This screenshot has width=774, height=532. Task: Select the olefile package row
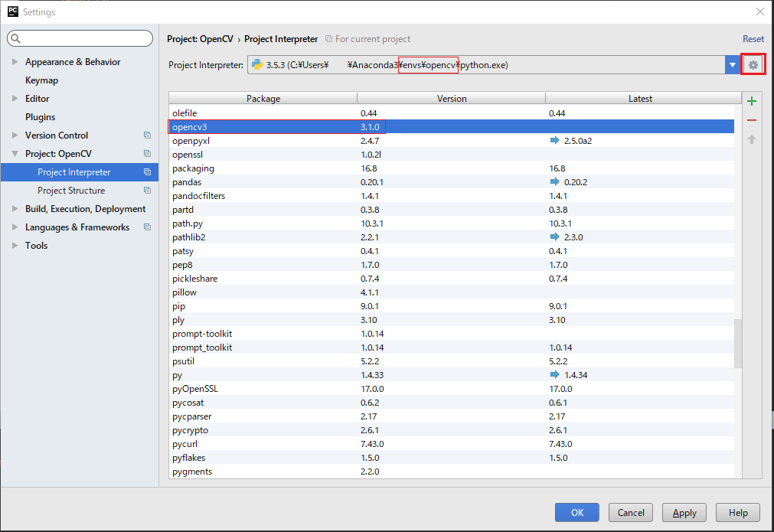click(451, 113)
